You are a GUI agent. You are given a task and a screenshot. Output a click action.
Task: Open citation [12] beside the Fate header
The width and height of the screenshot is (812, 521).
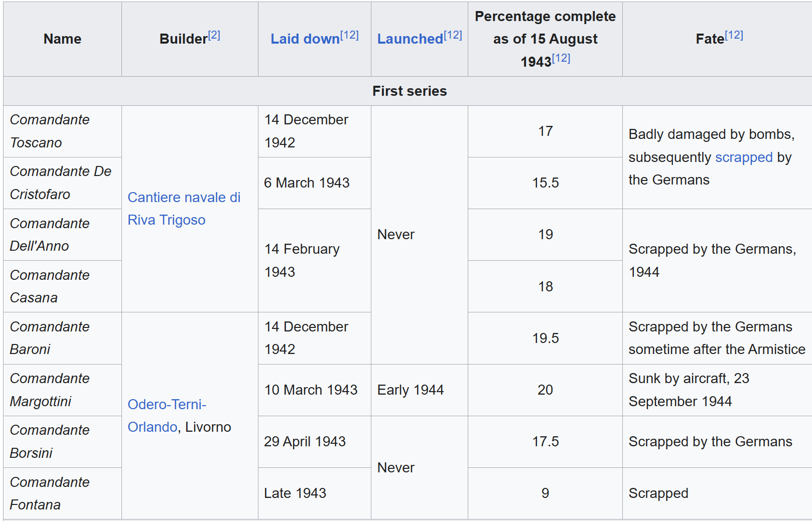(734, 35)
